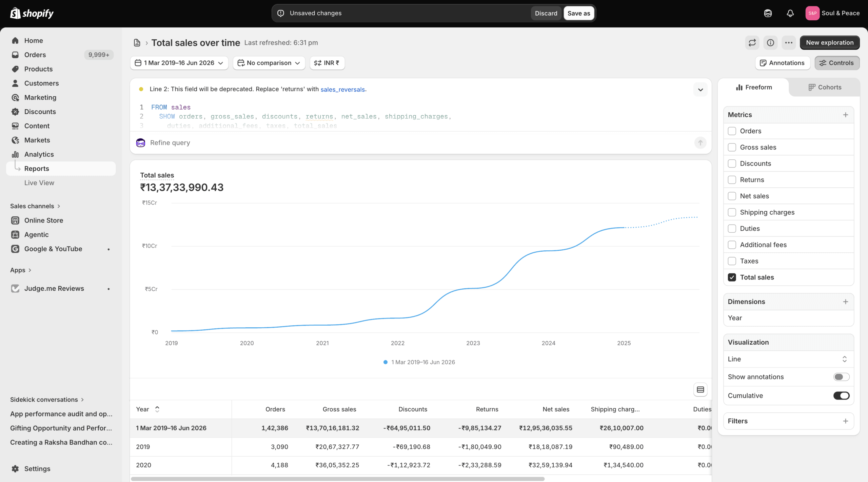The image size is (868, 482).
Task: Check the Shipping charges metric checkbox
Action: point(732,213)
